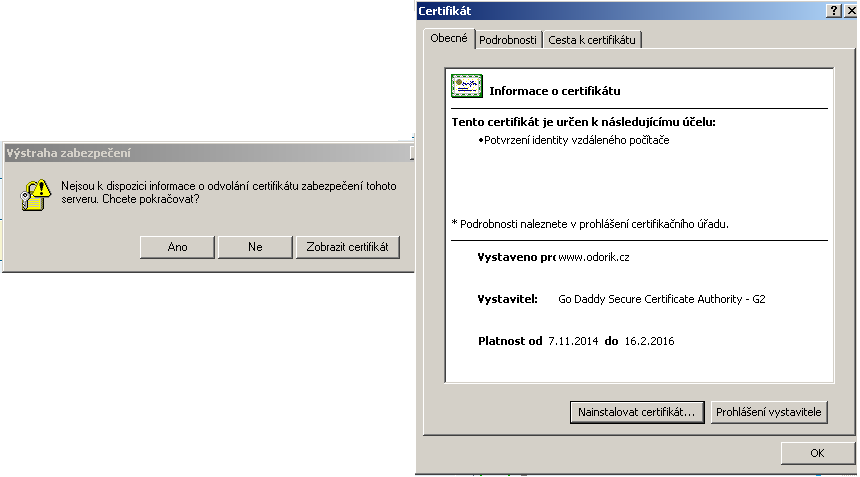Click Ne to decline continuing
Screen dimensions: 860x477
[x=255, y=247]
